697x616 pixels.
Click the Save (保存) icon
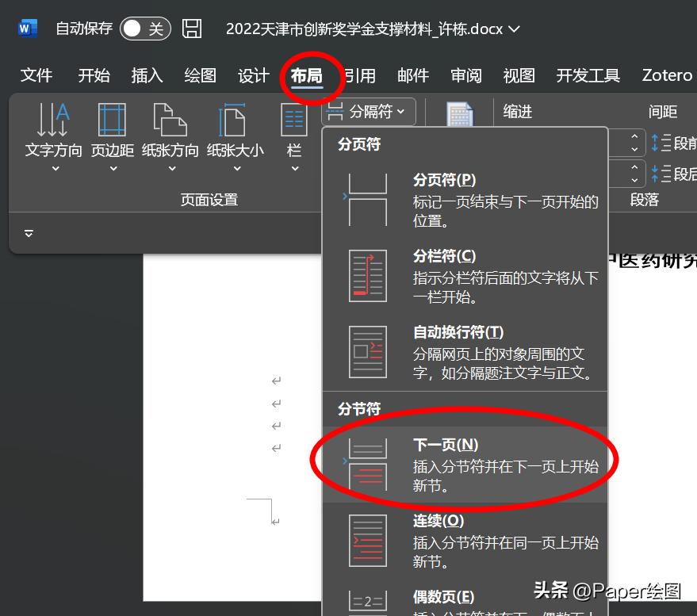[193, 28]
